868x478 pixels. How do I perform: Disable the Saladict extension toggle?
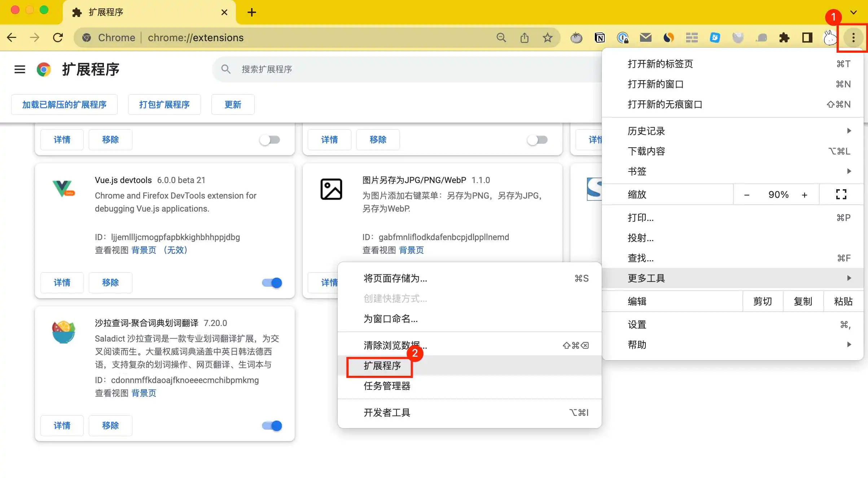[272, 426]
